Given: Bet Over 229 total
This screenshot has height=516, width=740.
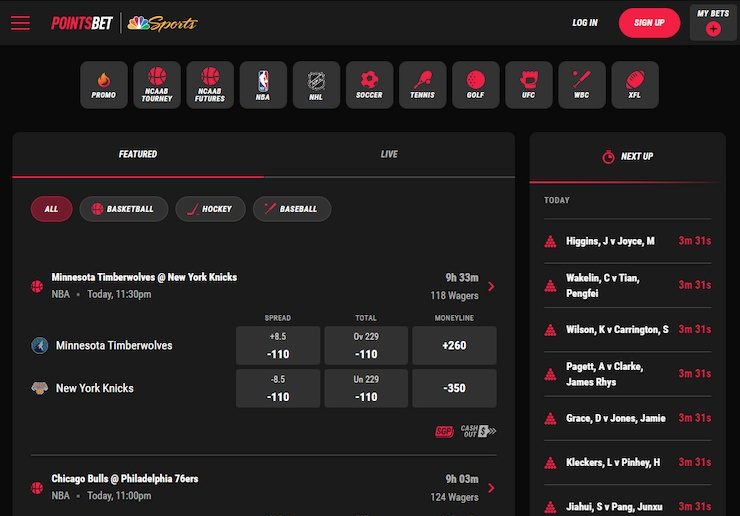Looking at the screenshot, I should 366,346.
